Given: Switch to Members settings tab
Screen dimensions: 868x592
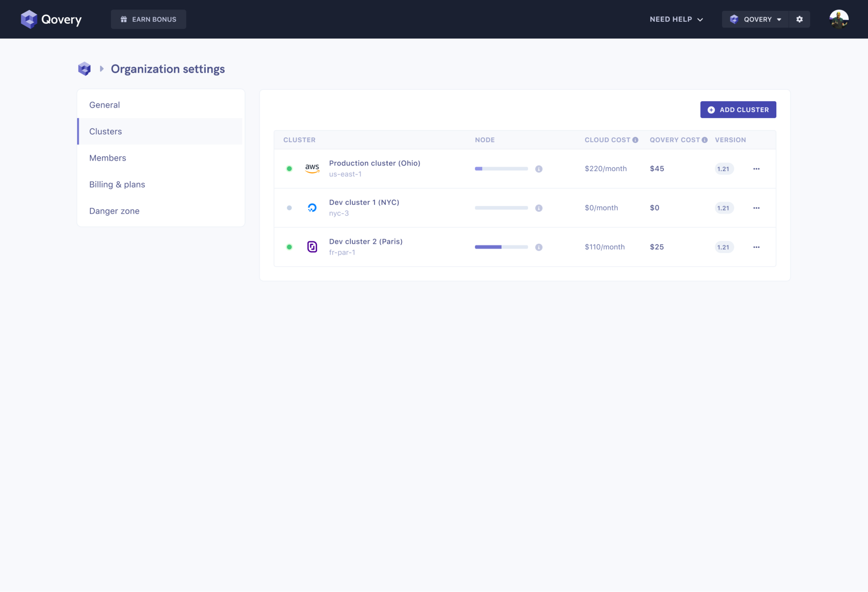Looking at the screenshot, I should coord(108,158).
